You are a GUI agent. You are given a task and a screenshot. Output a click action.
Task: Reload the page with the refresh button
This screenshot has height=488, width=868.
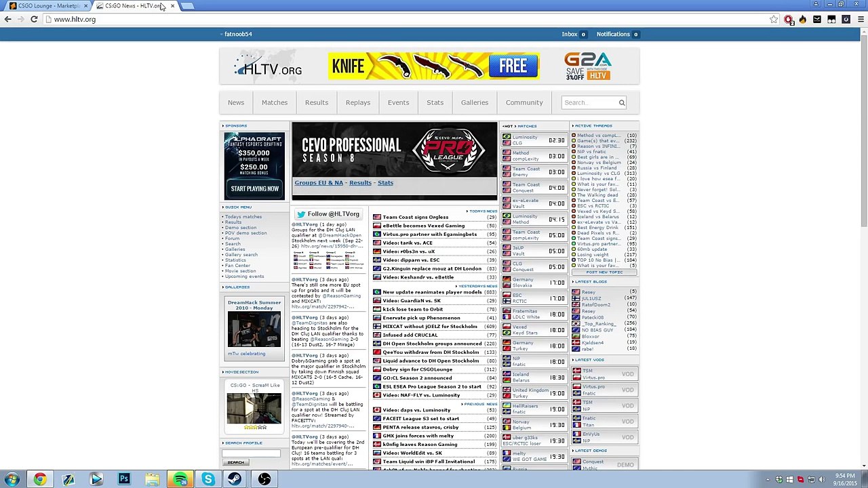coord(34,20)
